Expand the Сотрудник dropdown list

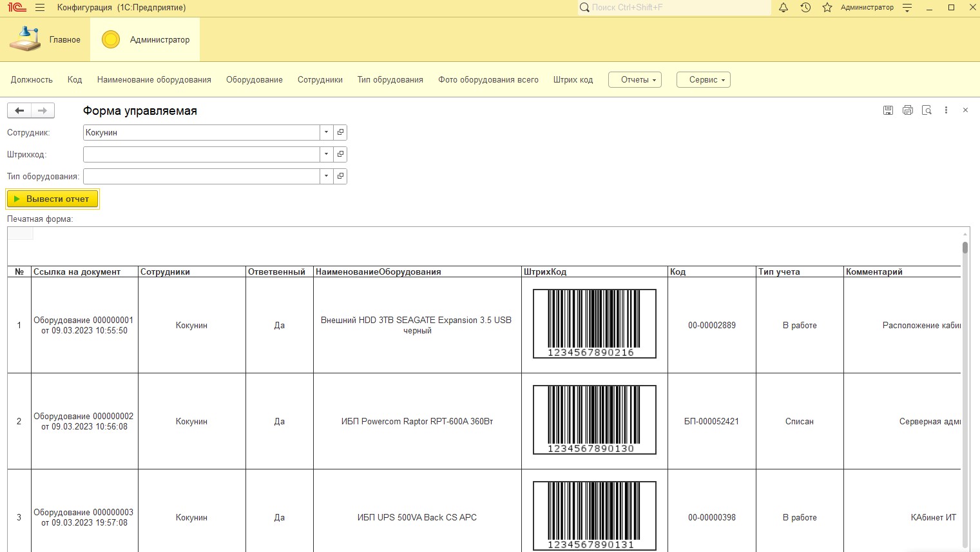tap(326, 132)
